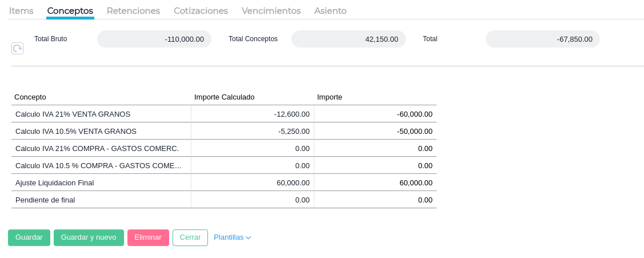Select the Cotizaciones tab
This screenshot has width=644, height=258.
(201, 11)
